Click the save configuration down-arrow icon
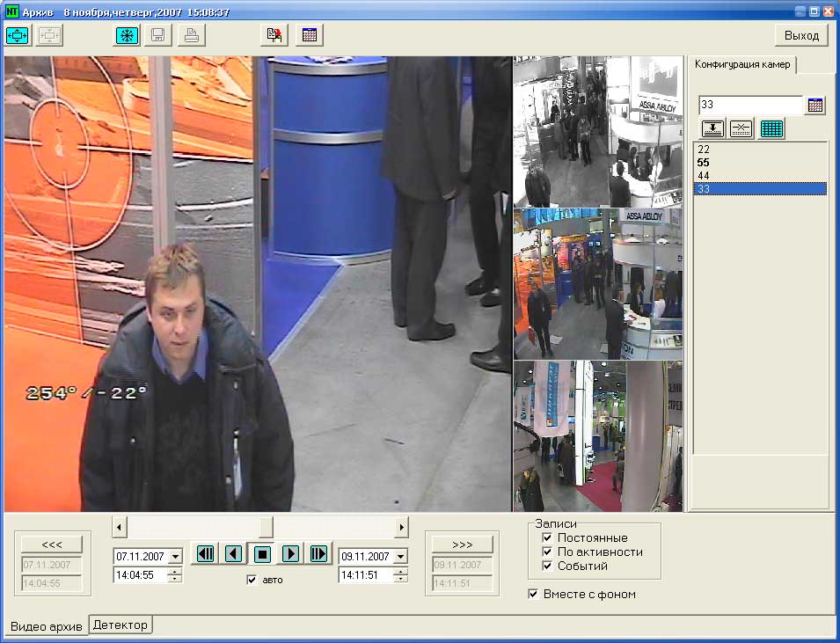 712,128
